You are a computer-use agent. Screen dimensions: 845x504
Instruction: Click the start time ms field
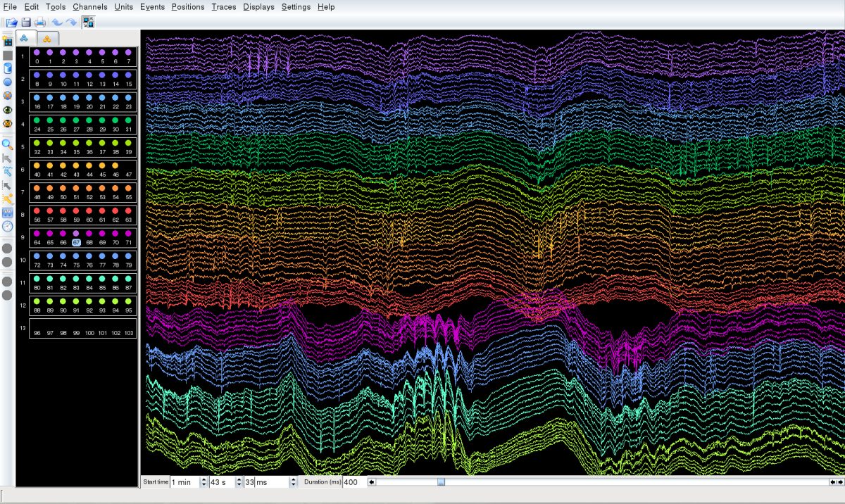pyautogui.click(x=266, y=482)
